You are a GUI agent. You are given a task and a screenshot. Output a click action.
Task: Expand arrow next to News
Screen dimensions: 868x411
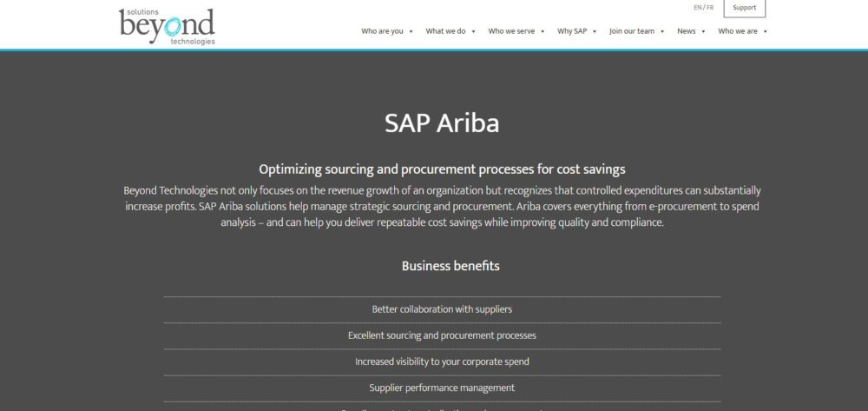tap(703, 31)
